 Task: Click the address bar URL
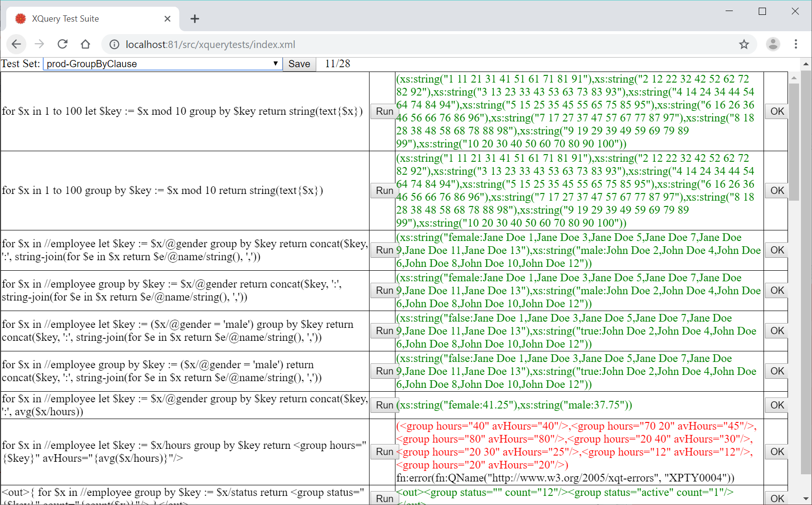click(210, 45)
